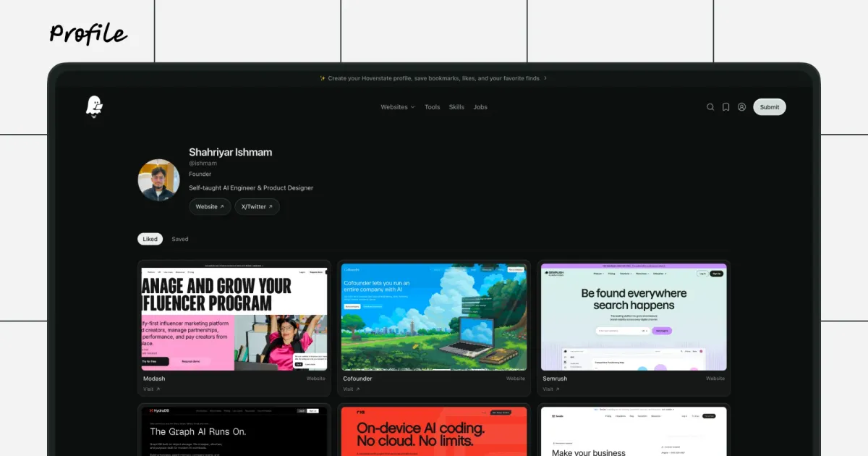Click Visit link under Semrush
Viewport: 868px width, 456px height.
pyautogui.click(x=551, y=389)
